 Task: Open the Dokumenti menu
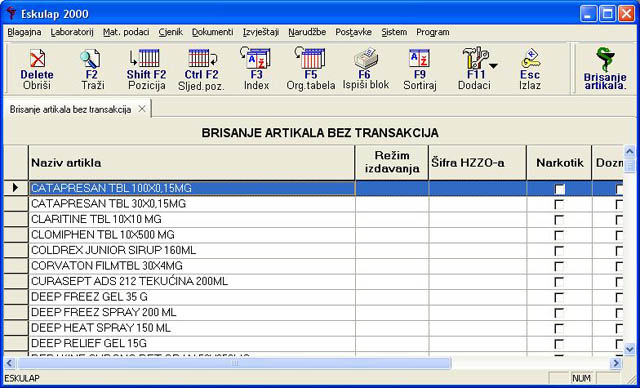point(213,32)
